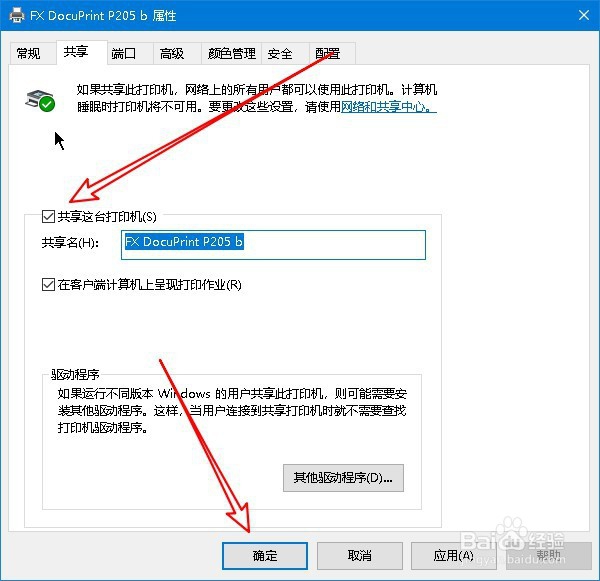Click the 共享名 input field
Screen dimensions: 600x581
(273, 245)
